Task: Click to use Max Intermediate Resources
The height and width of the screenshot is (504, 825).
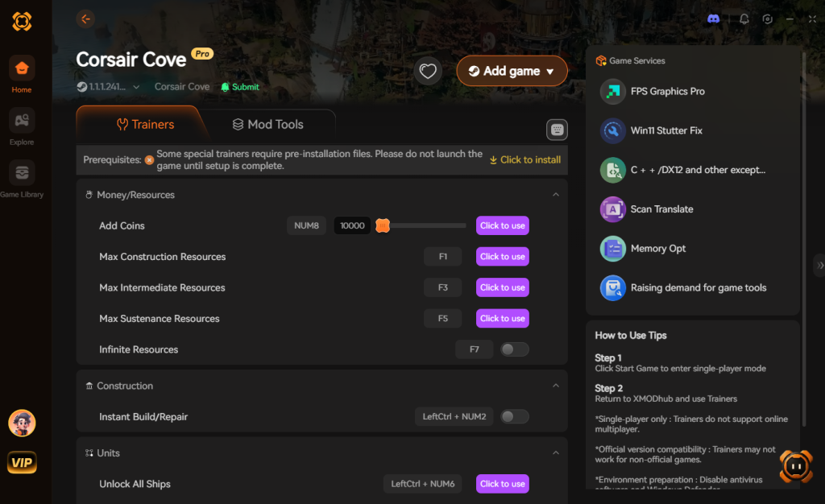Action: pyautogui.click(x=503, y=287)
